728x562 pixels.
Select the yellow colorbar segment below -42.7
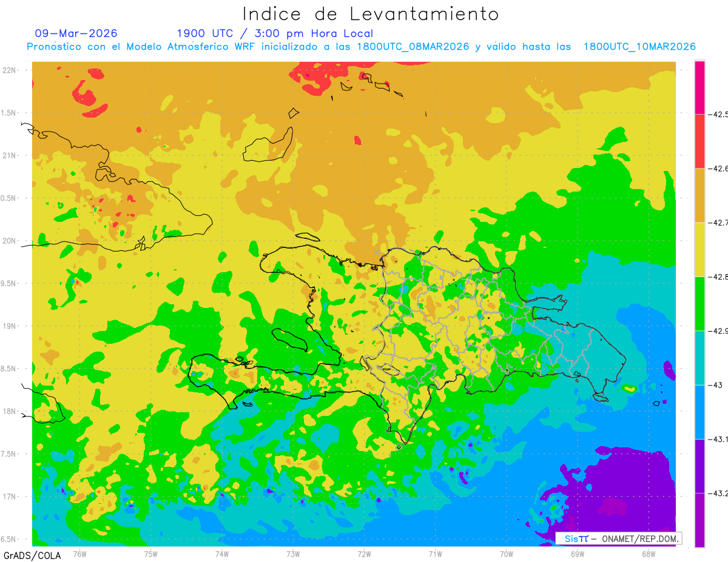tap(699, 249)
